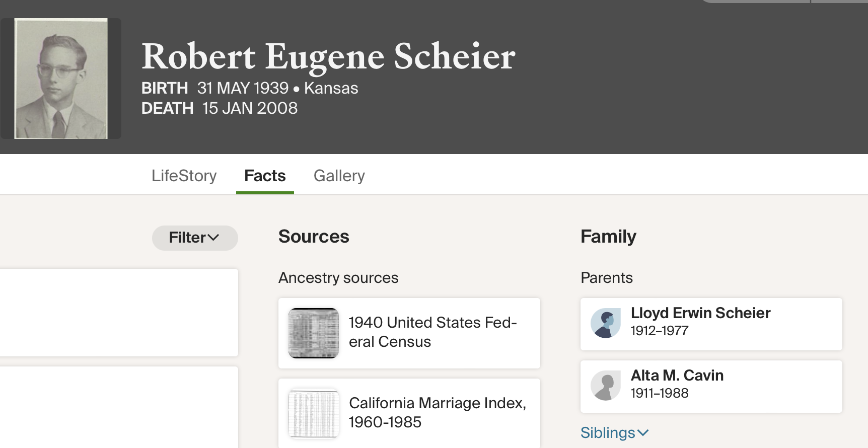Viewport: 868px width, 448px height.
Task: Click the chevron arrow inside Filter button
Action: pyautogui.click(x=213, y=238)
